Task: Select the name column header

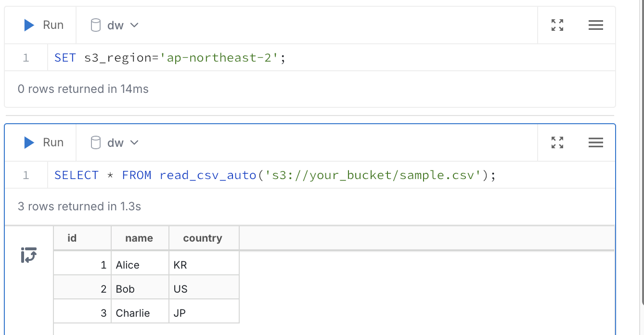Action: click(x=139, y=238)
